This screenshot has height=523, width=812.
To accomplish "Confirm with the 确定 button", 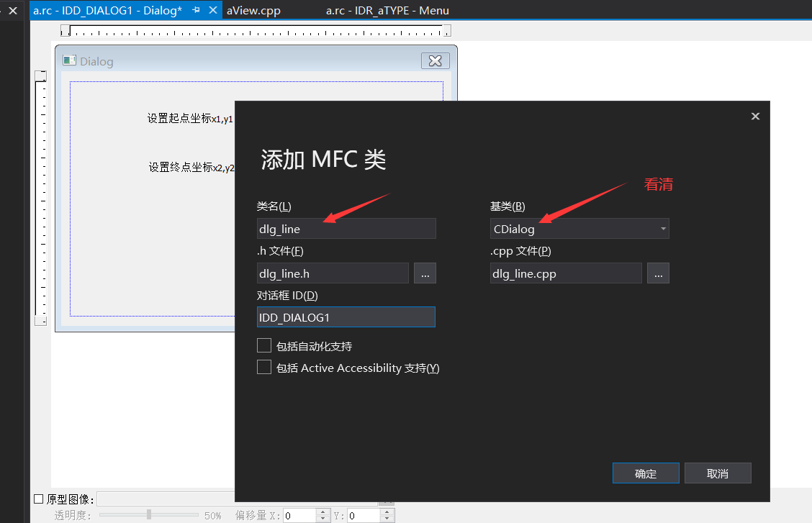I will 646,473.
